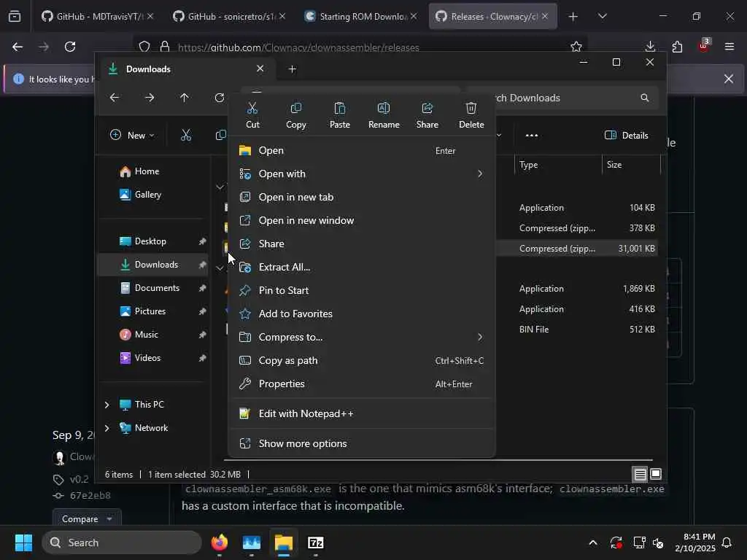This screenshot has height=560, width=747.
Task: Open Windows Start menu
Action: coord(23,542)
